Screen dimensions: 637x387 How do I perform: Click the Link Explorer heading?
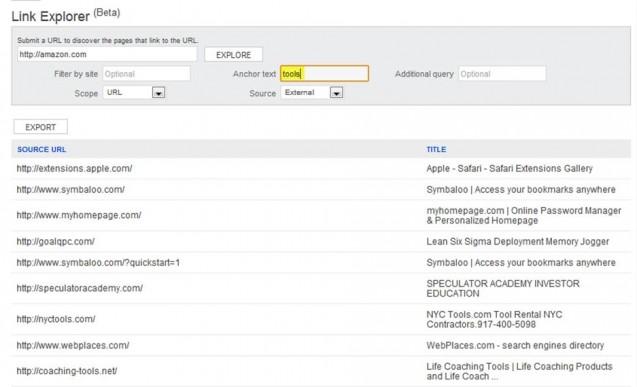pyautogui.click(x=66, y=15)
